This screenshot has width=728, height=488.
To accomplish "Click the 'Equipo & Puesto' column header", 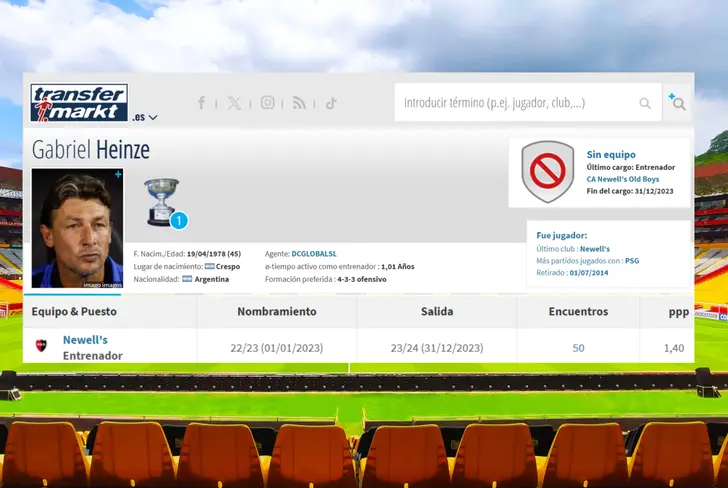I will click(x=74, y=312).
